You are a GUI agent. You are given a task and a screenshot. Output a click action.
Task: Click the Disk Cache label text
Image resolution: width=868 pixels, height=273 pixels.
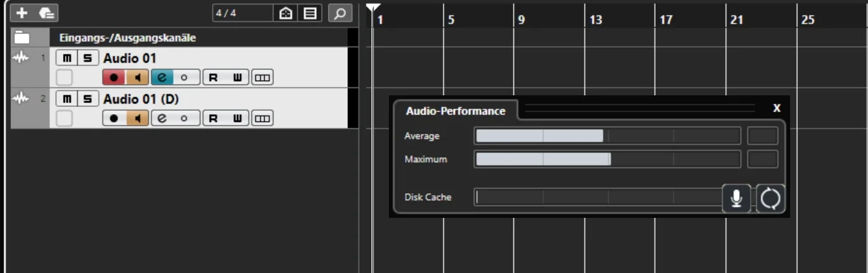coord(428,196)
